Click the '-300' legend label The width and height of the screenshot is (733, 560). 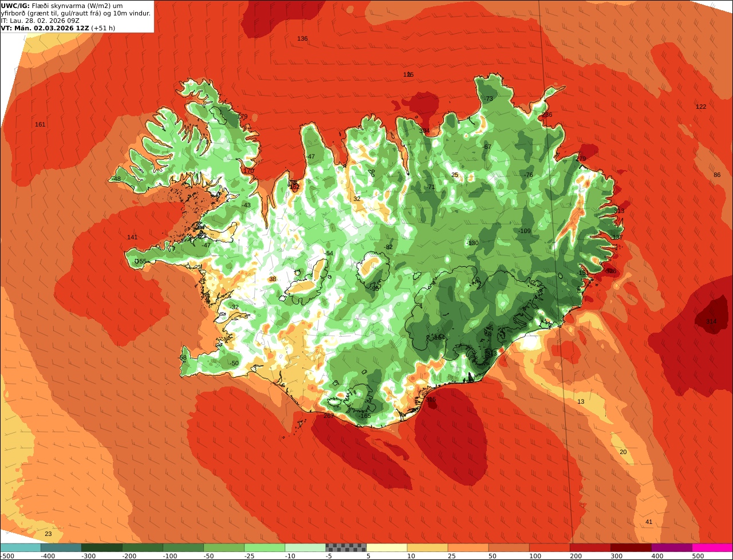tap(88, 556)
